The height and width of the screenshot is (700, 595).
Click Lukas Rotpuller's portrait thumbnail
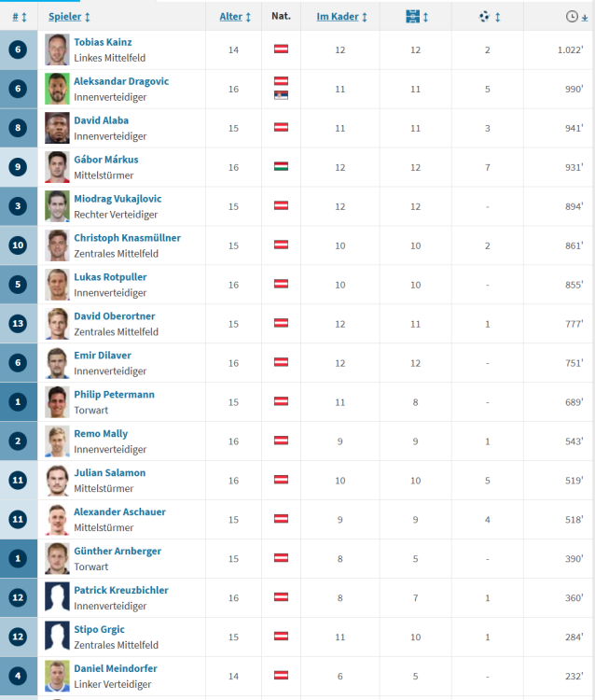coord(57,283)
